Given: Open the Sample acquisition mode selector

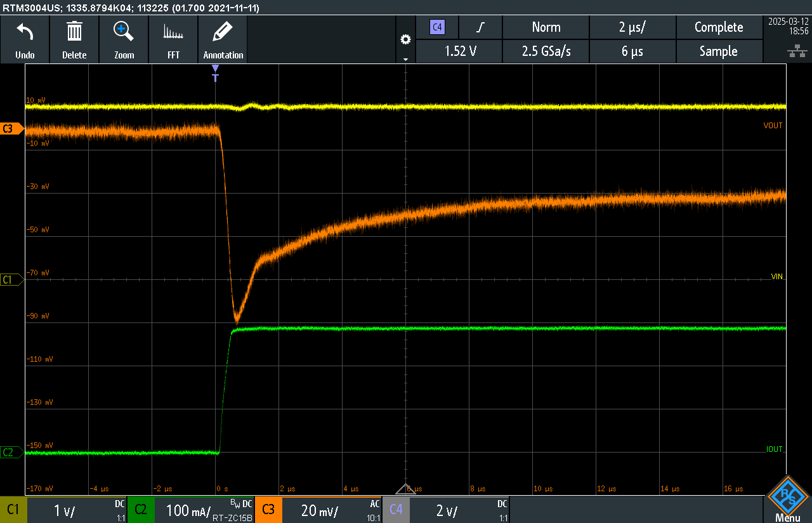Looking at the screenshot, I should pyautogui.click(x=718, y=51).
